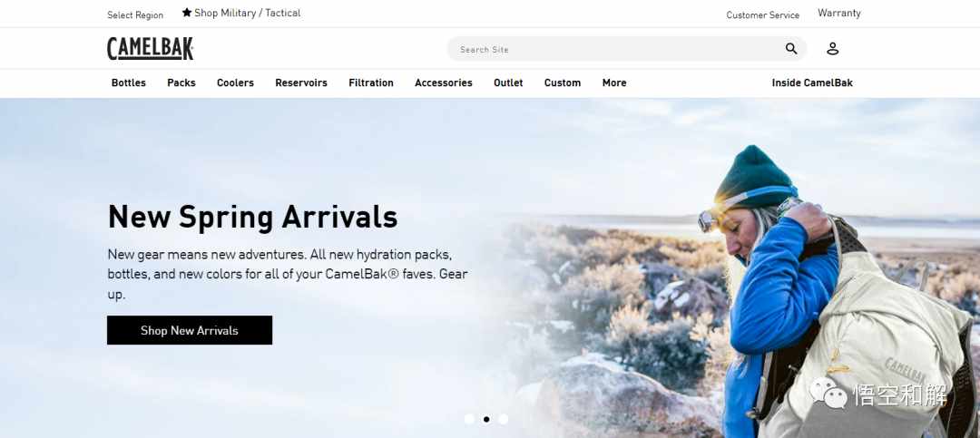
Task: Go to the Reservoirs category
Action: pos(301,83)
